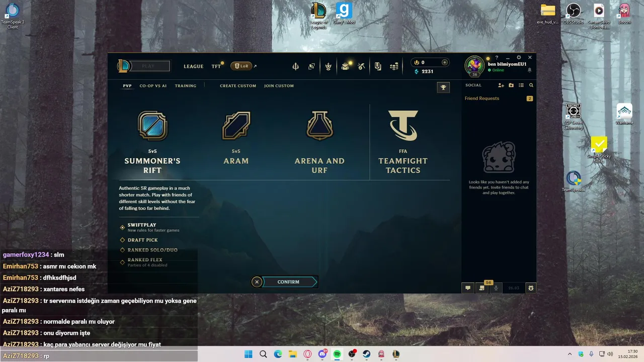Search friends with the magnifier icon

pos(531,85)
